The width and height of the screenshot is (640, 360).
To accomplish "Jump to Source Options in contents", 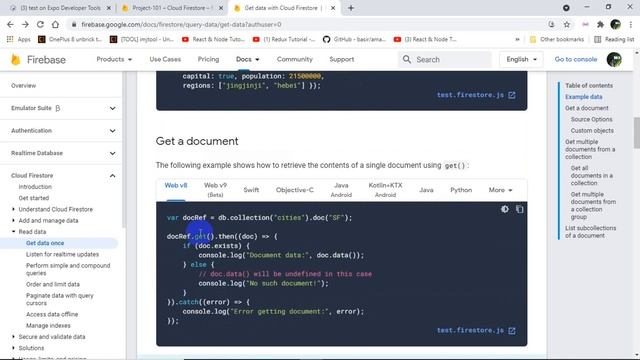I will tap(591, 119).
